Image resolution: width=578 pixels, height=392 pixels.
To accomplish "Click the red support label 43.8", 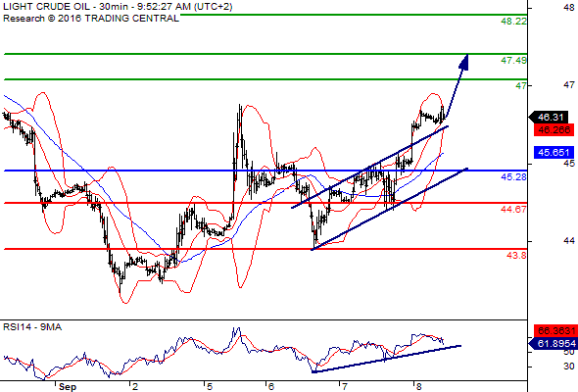I will (516, 255).
